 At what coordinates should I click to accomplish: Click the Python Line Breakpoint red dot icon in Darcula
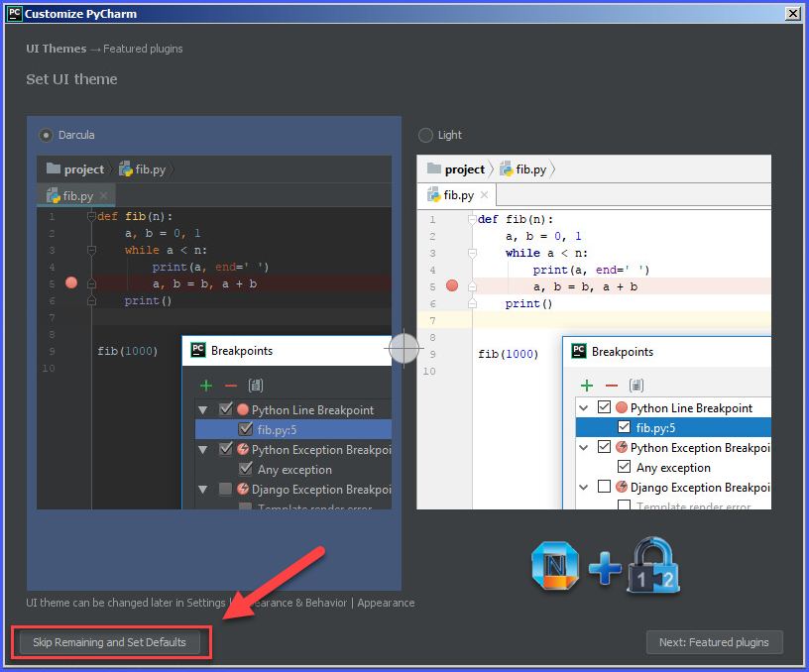point(243,409)
